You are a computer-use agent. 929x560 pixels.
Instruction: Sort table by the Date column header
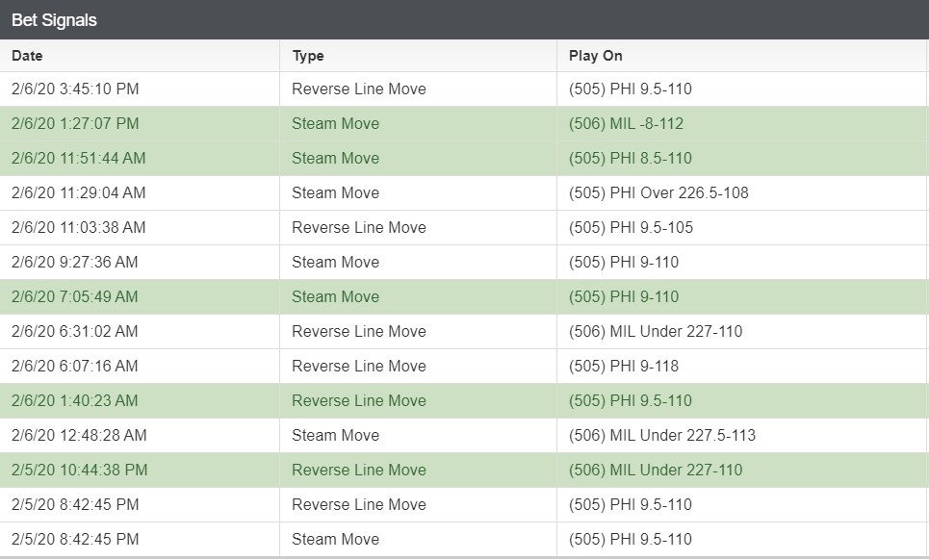(x=27, y=56)
